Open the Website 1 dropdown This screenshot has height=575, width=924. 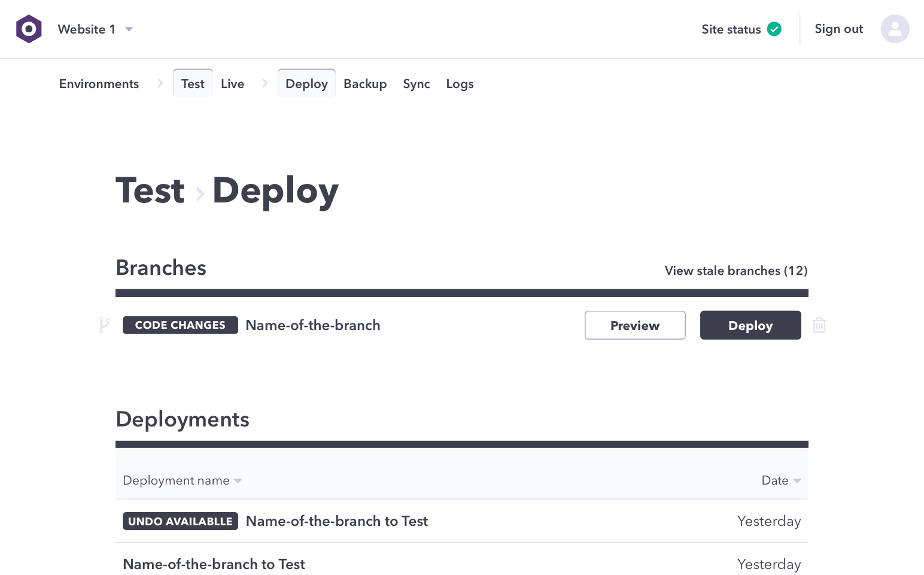(129, 29)
